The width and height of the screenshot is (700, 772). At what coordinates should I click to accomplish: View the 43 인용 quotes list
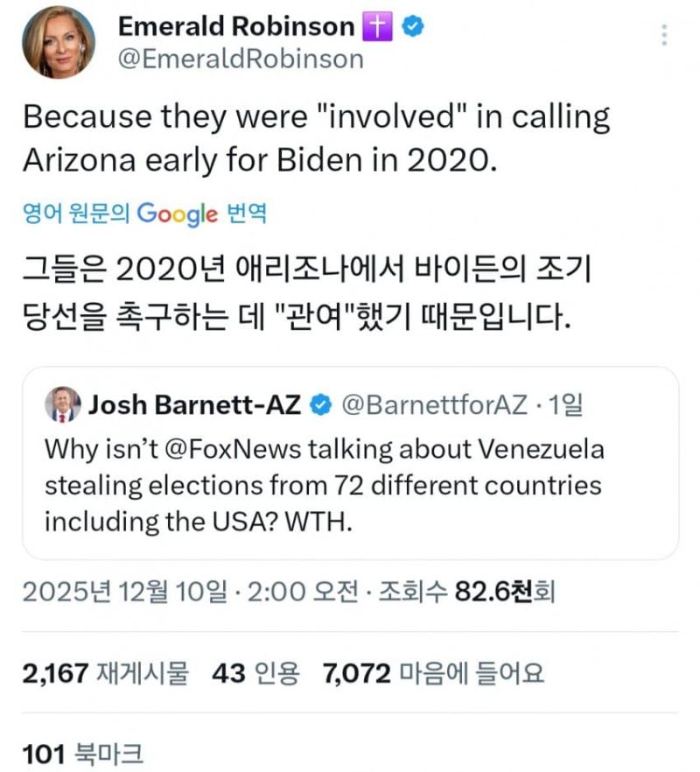click(x=255, y=672)
